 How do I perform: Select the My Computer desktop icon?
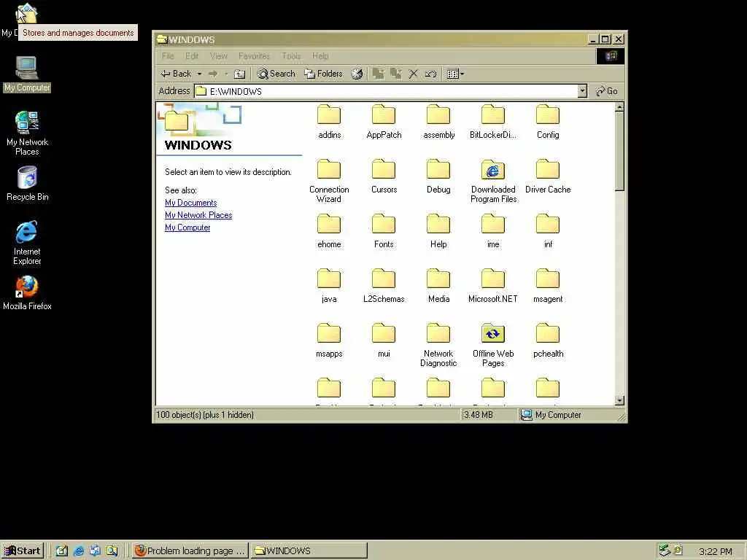27,74
